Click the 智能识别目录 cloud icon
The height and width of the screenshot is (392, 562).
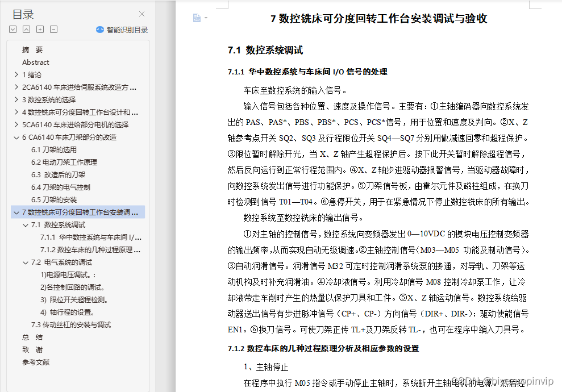pos(100,30)
